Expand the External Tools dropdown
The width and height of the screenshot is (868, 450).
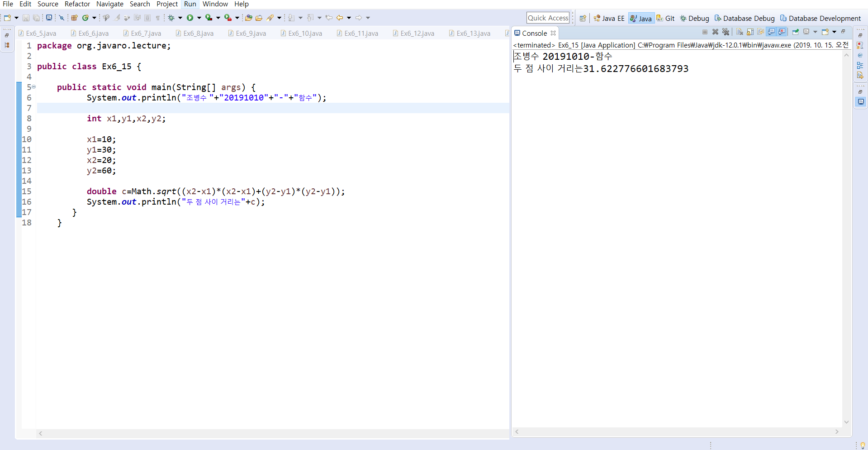point(237,18)
